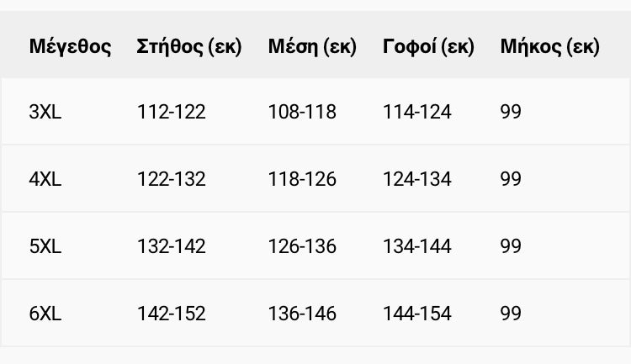Viewport: 631px width, 364px height.
Task: Click the length value 99 in 3XL row
Action: (x=511, y=112)
